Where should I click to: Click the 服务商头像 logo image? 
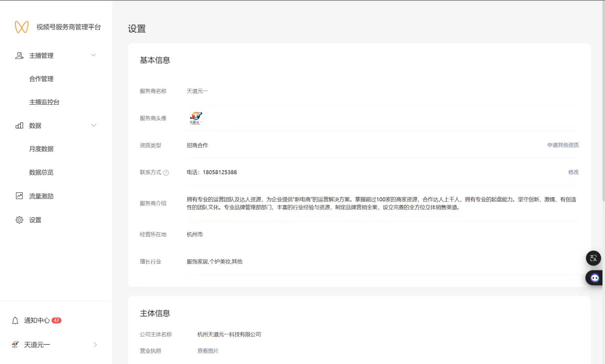[x=196, y=118]
